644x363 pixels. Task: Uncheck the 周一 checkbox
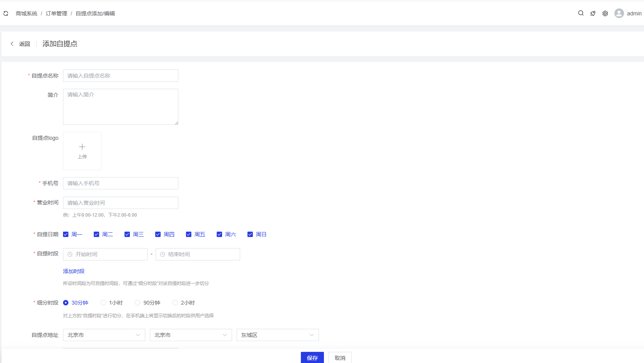tap(66, 234)
